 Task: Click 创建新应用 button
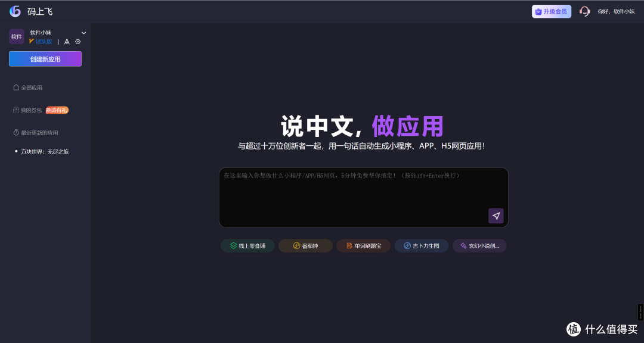pos(45,59)
